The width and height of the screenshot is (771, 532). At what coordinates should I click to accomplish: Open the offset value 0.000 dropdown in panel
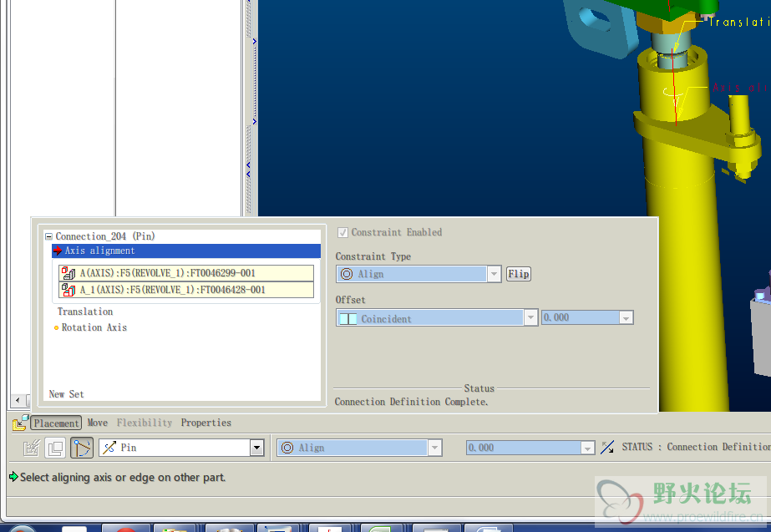click(626, 318)
